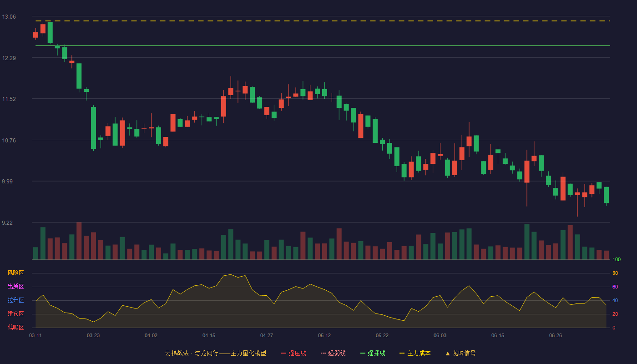Click the 建仓区 zone label

coord(15,314)
